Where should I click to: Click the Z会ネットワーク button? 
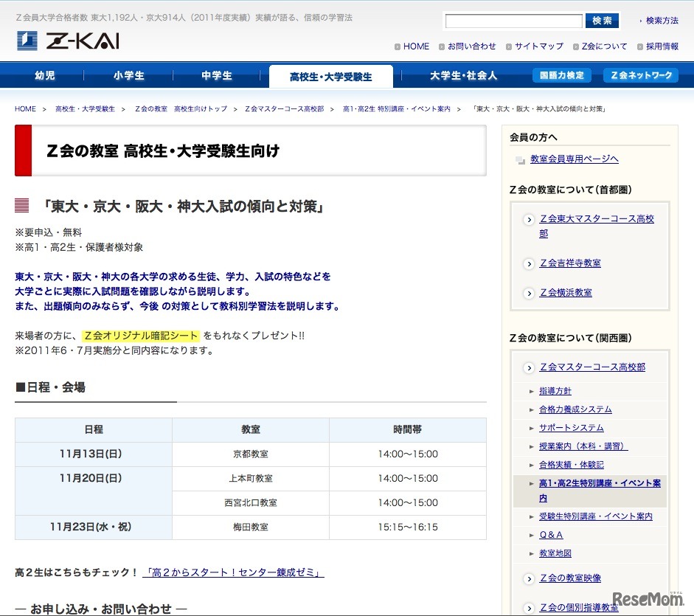point(640,75)
